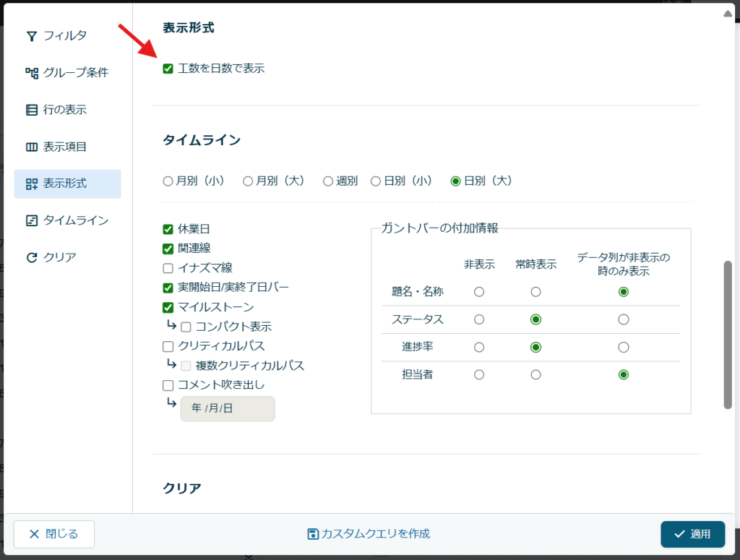This screenshot has height=560, width=740.
Task: Select the 週別 timeline radio button
Action: coord(328,181)
